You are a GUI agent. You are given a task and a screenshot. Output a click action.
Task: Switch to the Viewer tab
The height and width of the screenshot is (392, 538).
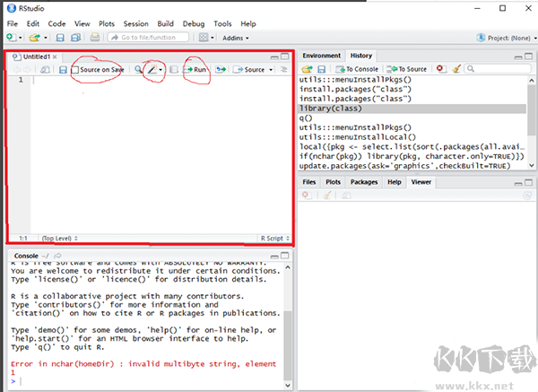point(421,182)
